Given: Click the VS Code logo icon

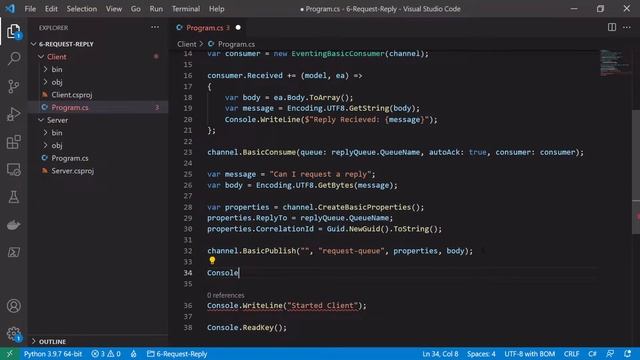Looking at the screenshot, I should click(x=10, y=9).
